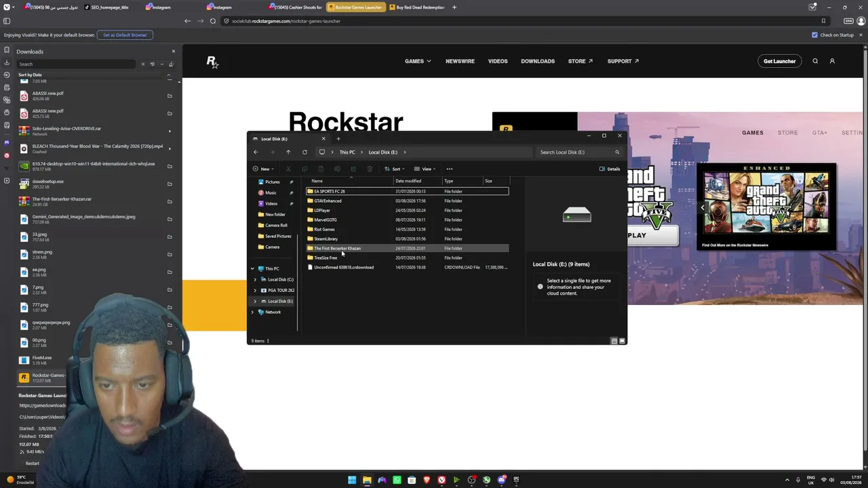868x488 pixels.
Task: Toggle Check on Startup checkbox
Action: coord(815,35)
